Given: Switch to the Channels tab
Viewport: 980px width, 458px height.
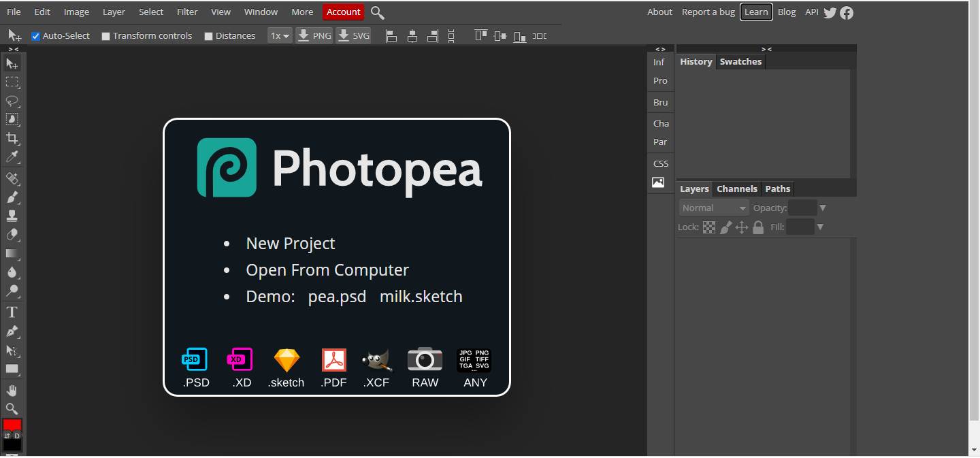Looking at the screenshot, I should click(x=737, y=189).
